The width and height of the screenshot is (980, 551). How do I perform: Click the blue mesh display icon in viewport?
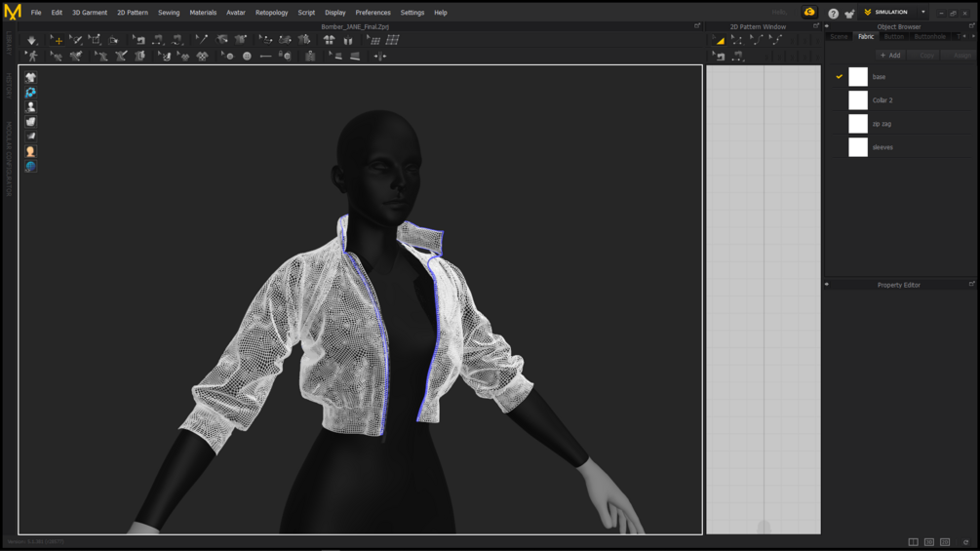[30, 92]
